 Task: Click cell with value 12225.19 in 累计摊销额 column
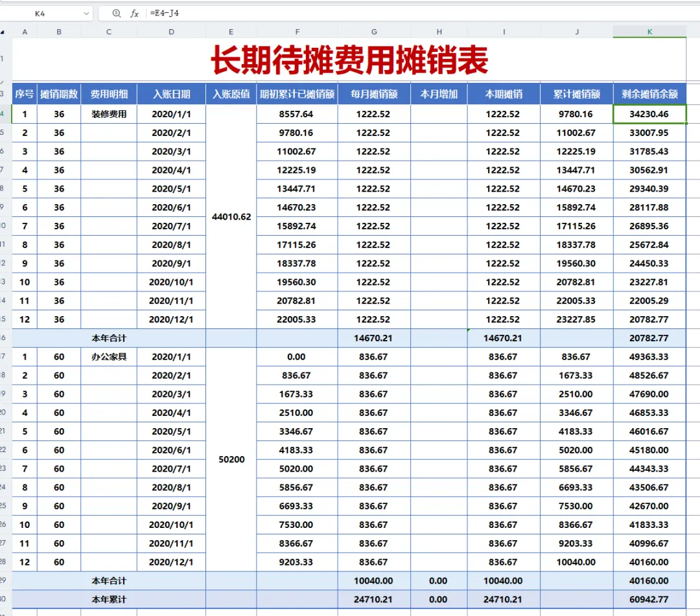tap(577, 152)
